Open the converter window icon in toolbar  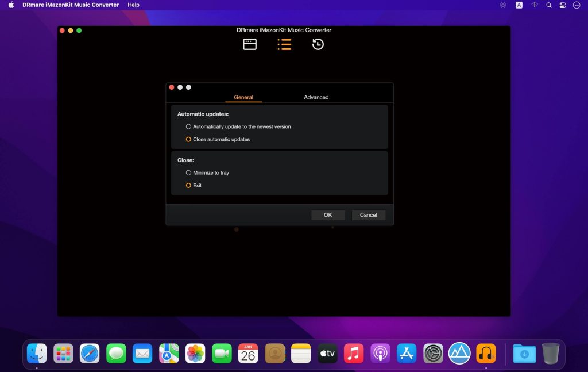click(250, 44)
